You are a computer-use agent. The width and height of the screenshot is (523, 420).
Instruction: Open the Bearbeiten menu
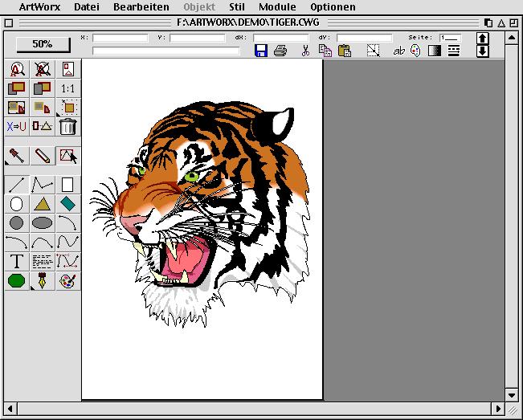tap(141, 6)
